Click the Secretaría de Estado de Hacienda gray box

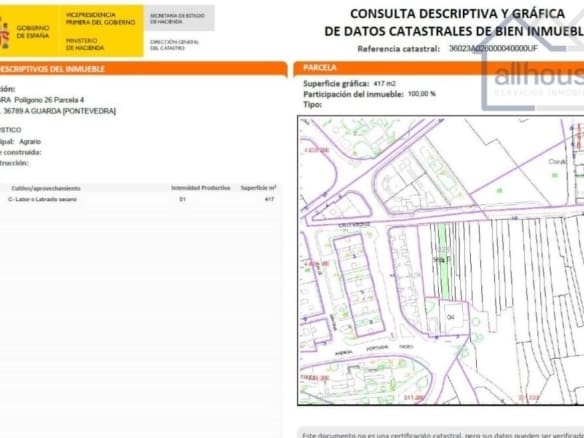point(179,18)
